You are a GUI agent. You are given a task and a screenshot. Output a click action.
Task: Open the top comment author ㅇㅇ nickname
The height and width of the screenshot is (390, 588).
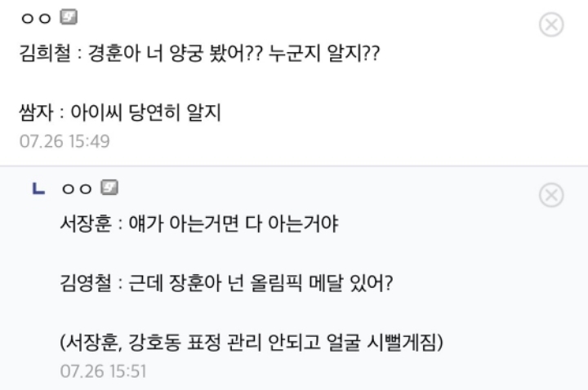36,19
